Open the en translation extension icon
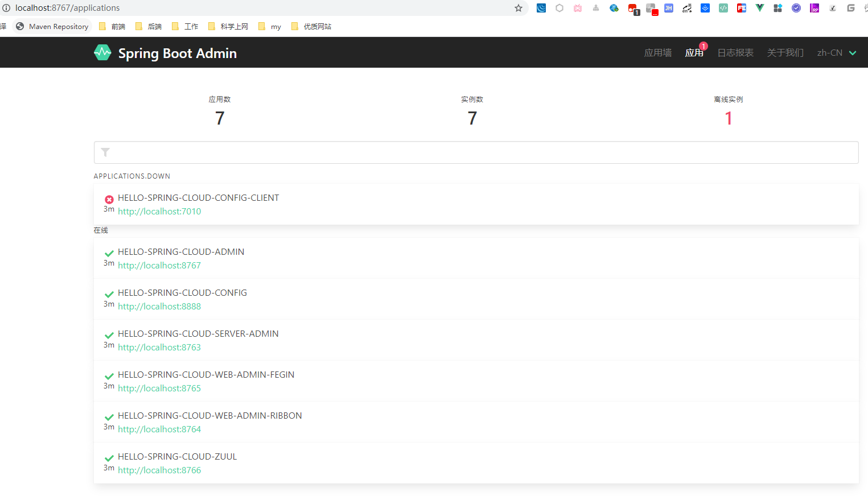868x496 pixels. [687, 8]
